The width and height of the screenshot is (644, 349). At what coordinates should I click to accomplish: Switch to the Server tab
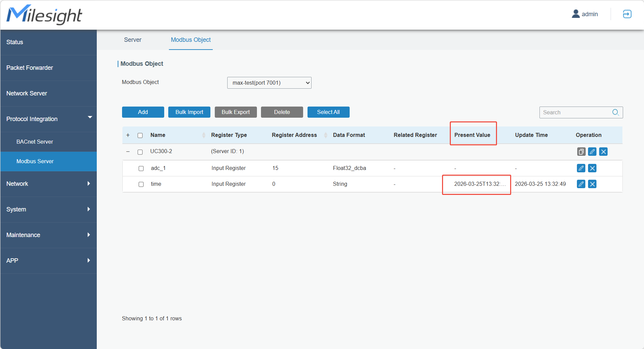(133, 40)
